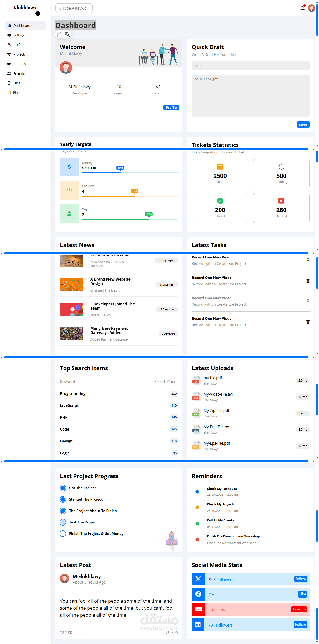Open the user avatar in top bar

click(x=312, y=8)
